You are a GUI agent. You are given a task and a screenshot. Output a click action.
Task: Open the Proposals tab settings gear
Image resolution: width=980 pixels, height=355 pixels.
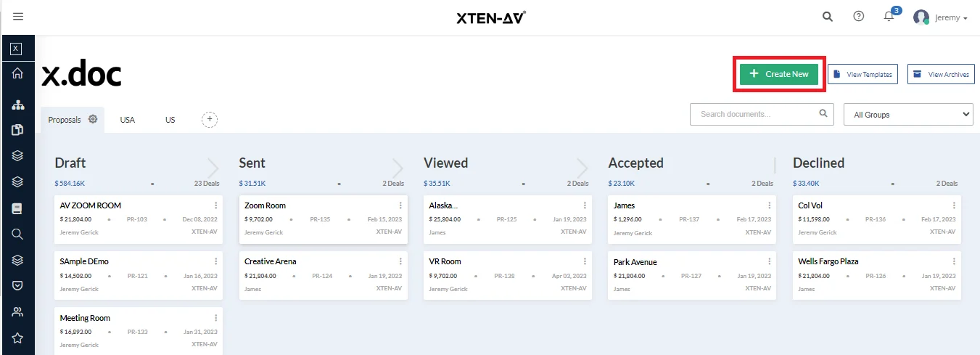point(93,119)
